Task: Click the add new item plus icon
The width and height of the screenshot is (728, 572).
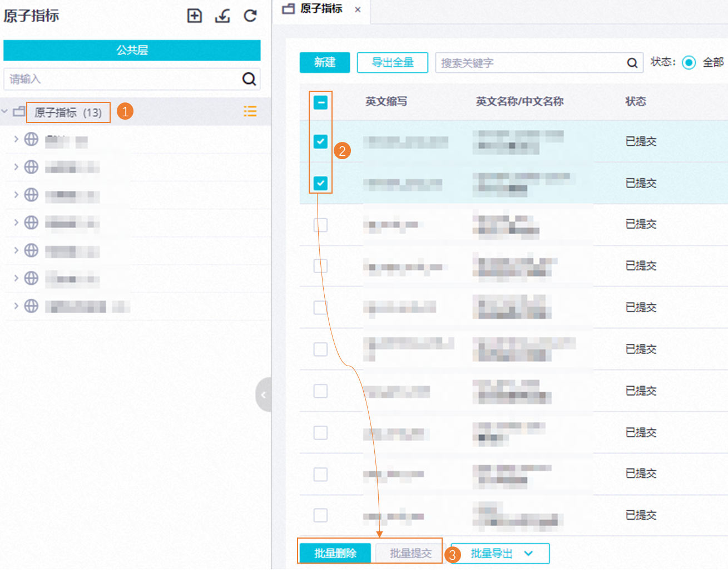Action: click(194, 16)
